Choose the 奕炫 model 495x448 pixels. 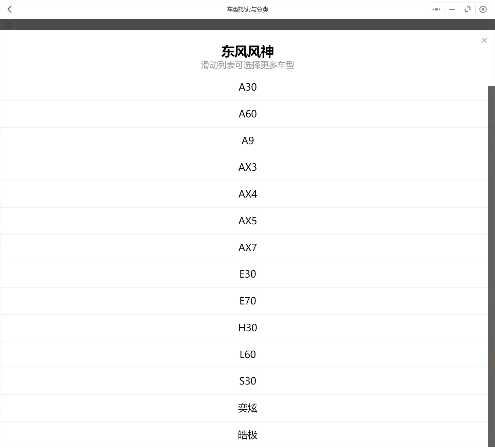tap(247, 408)
